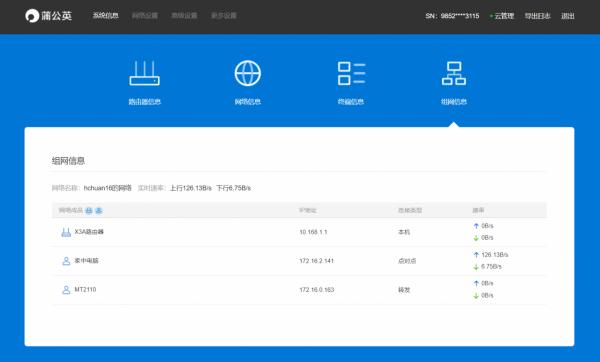This screenshot has width=600, height=362.
Task: Click connection type 点对点
Action: click(407, 261)
